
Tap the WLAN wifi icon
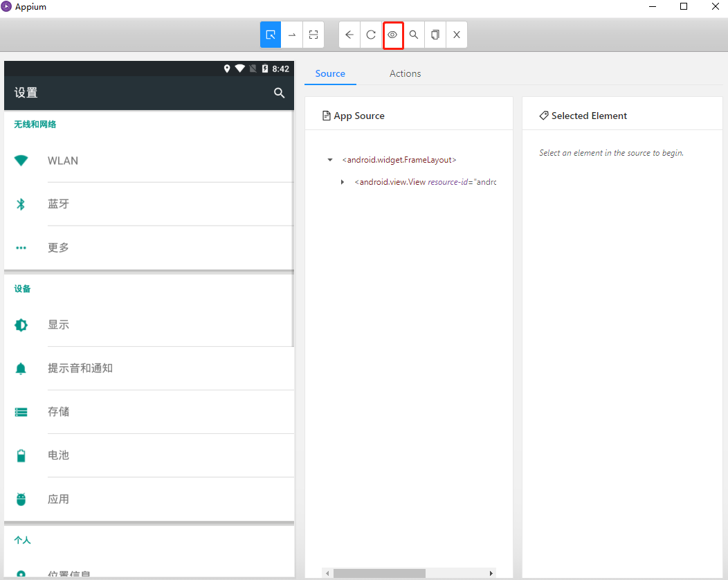tap(21, 161)
